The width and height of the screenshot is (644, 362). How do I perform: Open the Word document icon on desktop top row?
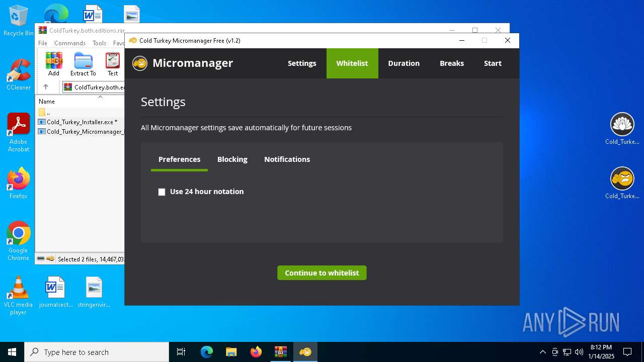(93, 14)
